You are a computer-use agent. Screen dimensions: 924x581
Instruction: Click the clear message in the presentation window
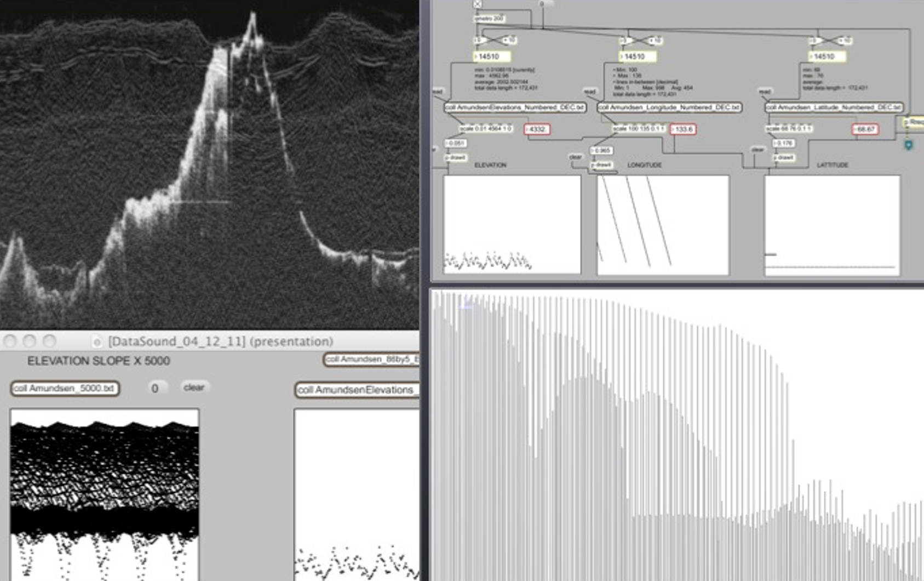tap(194, 388)
